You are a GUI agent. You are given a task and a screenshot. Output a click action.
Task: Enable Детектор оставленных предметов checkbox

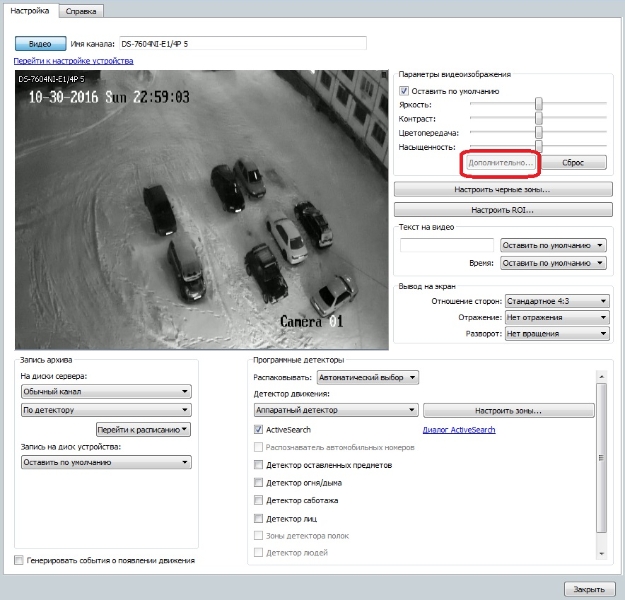point(258,465)
